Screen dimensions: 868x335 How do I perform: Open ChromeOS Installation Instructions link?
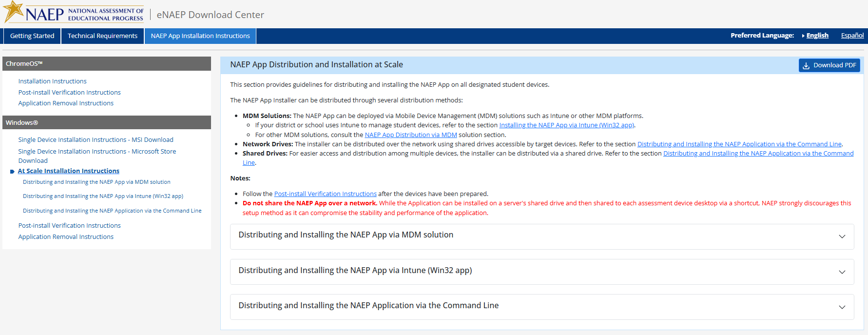[52, 81]
